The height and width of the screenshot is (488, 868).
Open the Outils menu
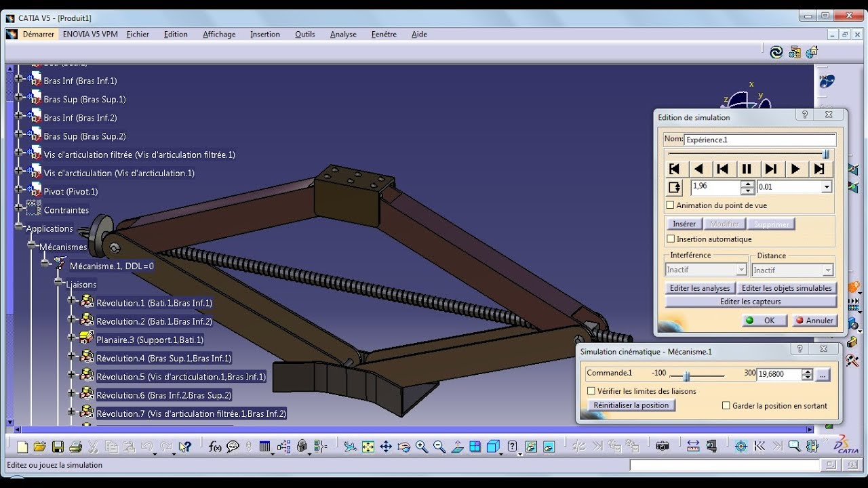pos(305,34)
